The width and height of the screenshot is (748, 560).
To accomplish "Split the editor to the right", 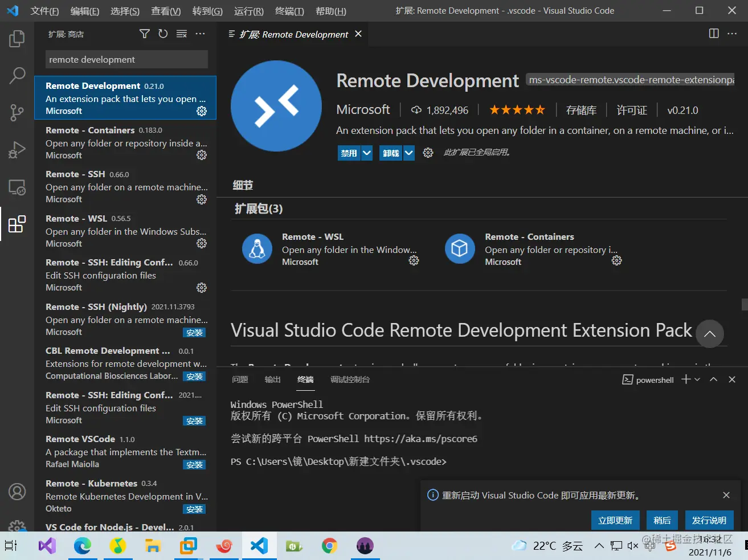I will click(x=714, y=34).
